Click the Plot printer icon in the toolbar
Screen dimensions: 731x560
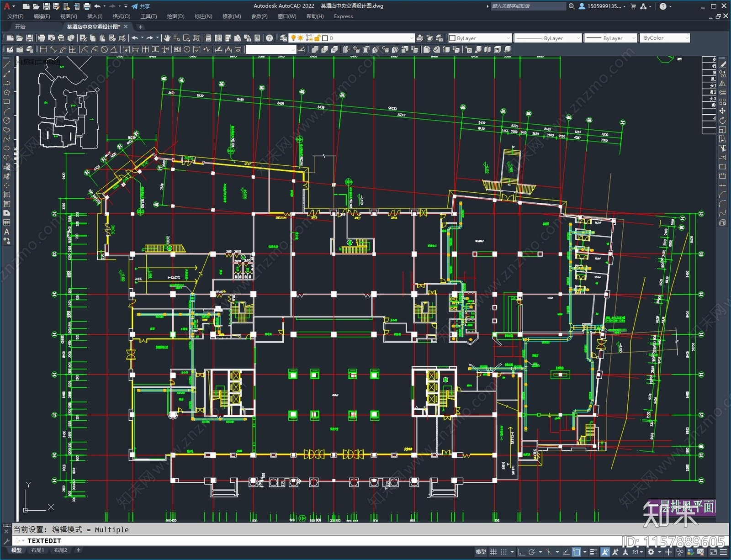[42, 38]
